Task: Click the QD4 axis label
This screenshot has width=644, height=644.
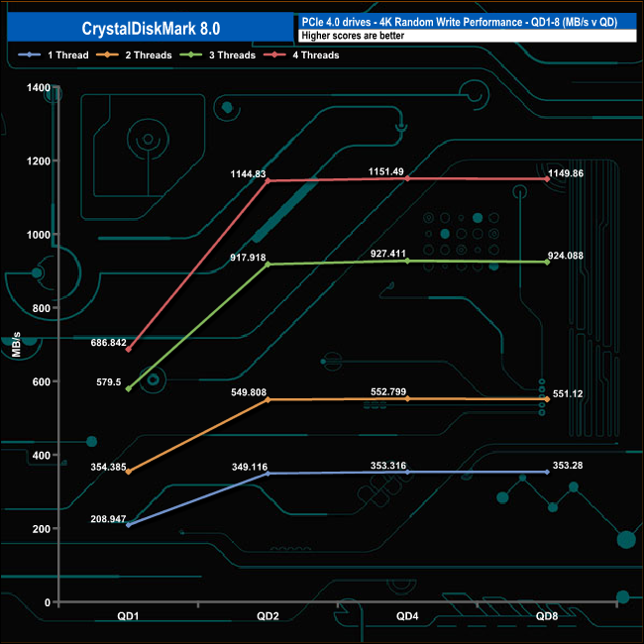Action: 407,616
